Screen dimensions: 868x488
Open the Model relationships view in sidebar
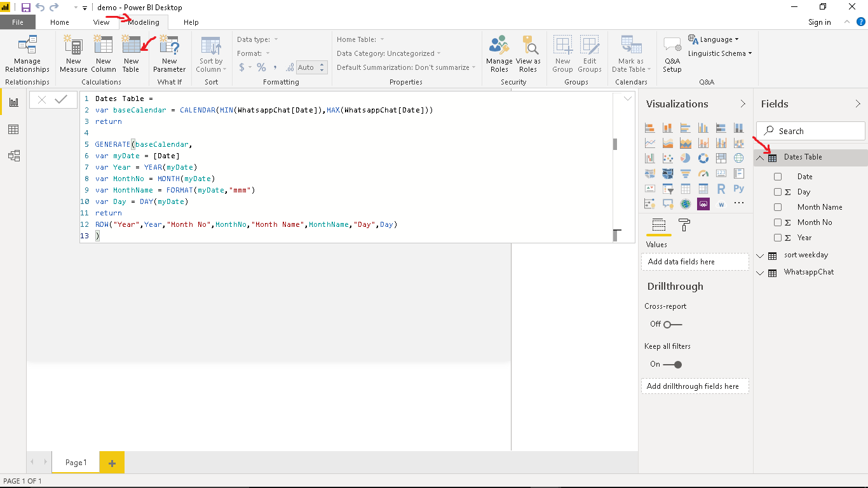pyautogui.click(x=13, y=156)
